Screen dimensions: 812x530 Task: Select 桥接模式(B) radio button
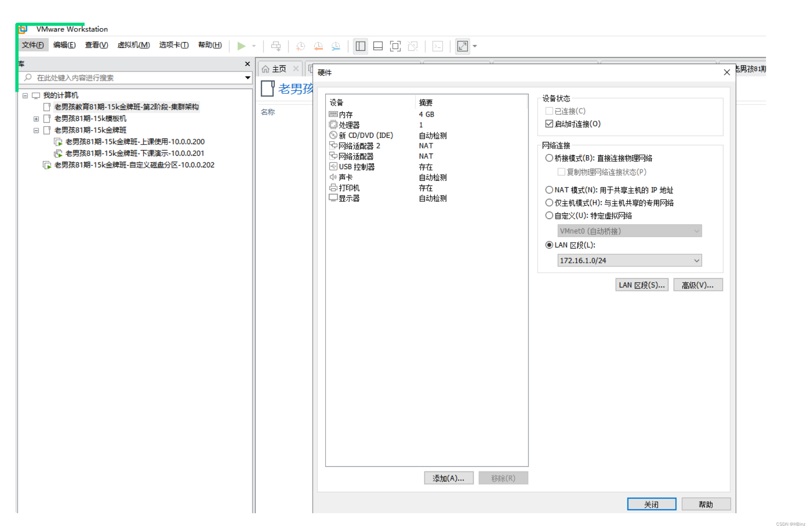click(x=549, y=158)
